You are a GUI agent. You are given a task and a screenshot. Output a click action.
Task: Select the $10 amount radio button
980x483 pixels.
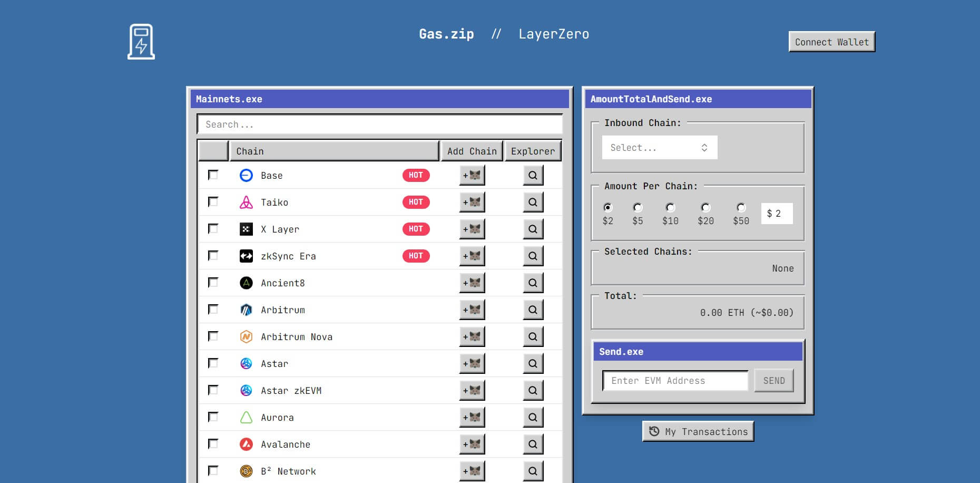670,207
